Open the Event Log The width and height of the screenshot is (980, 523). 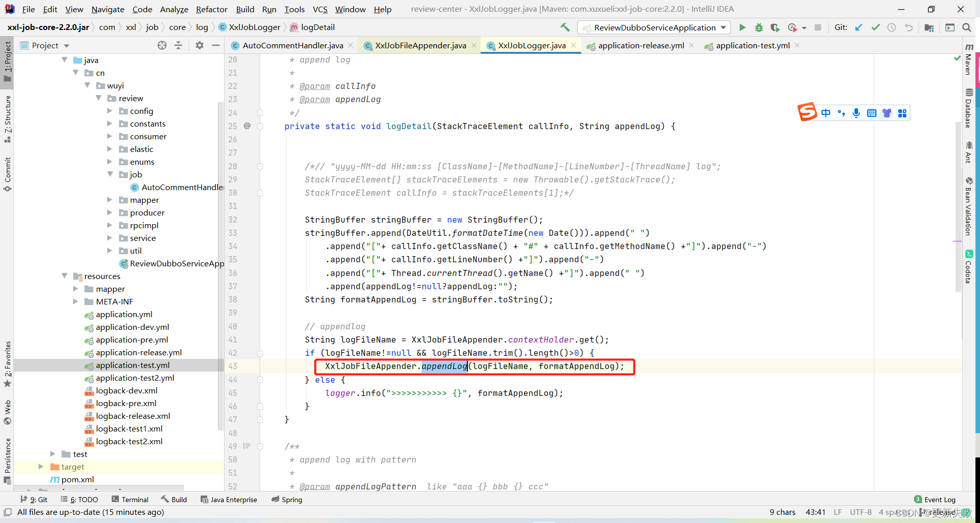point(935,500)
